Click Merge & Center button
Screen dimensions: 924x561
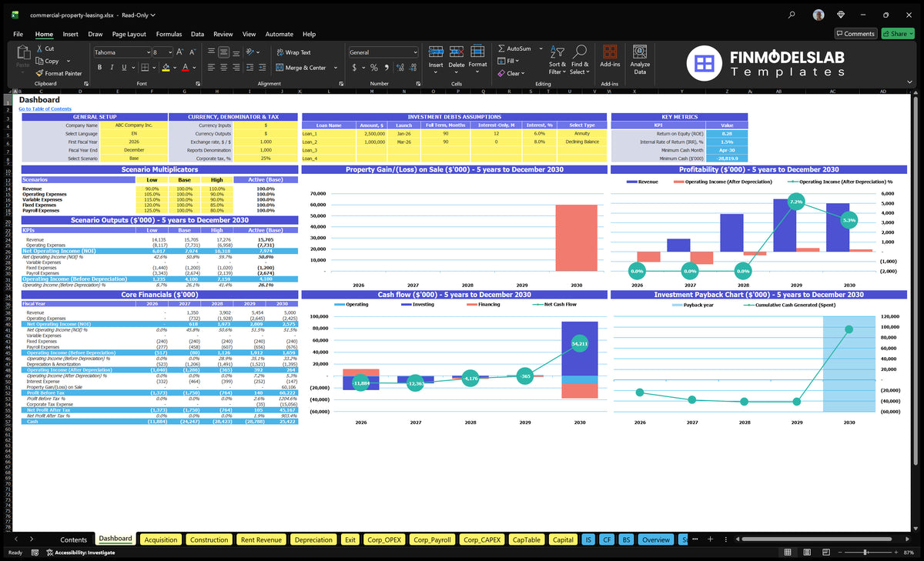click(300, 68)
